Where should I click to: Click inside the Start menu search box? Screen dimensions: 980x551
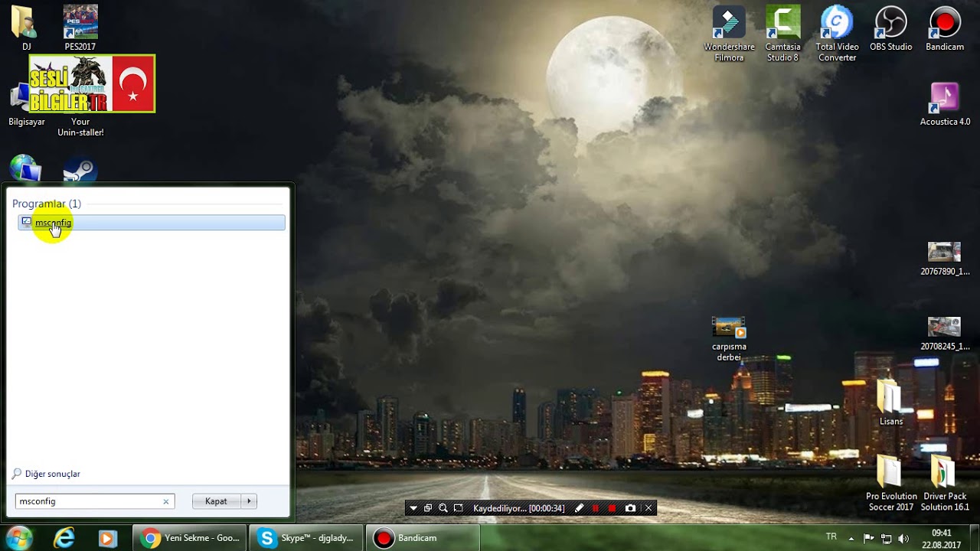(88, 501)
